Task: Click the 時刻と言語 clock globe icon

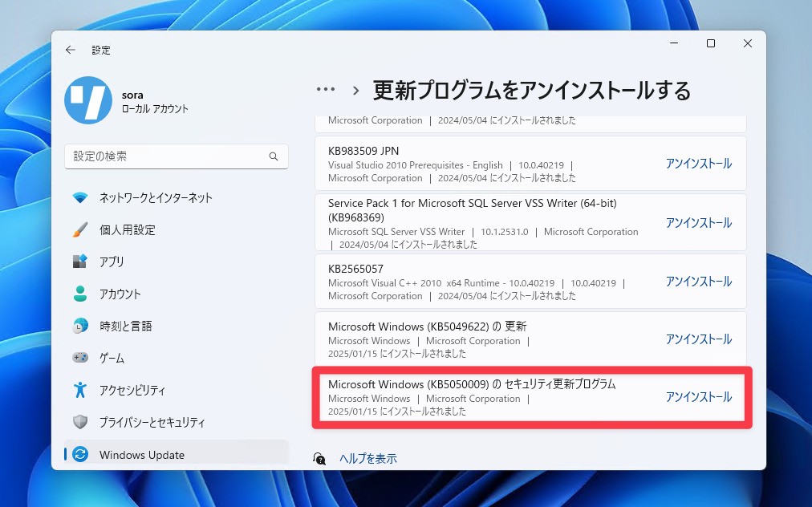Action: click(x=79, y=326)
